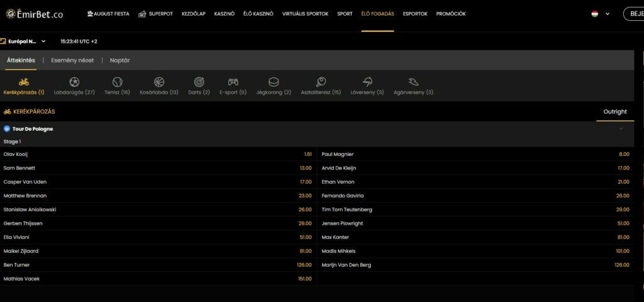Open the Virtuális Sportok menu item
Screen dimensions: 644x302
click(305, 14)
